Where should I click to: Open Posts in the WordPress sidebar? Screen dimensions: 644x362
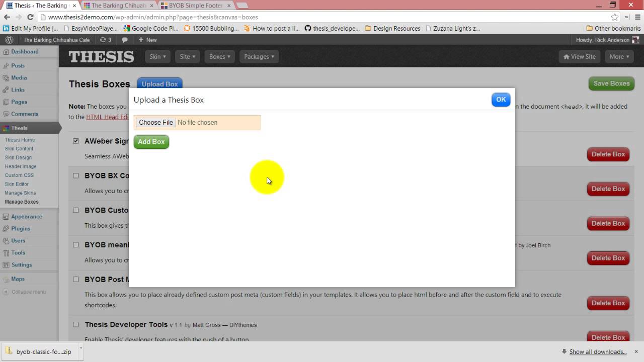click(x=18, y=66)
